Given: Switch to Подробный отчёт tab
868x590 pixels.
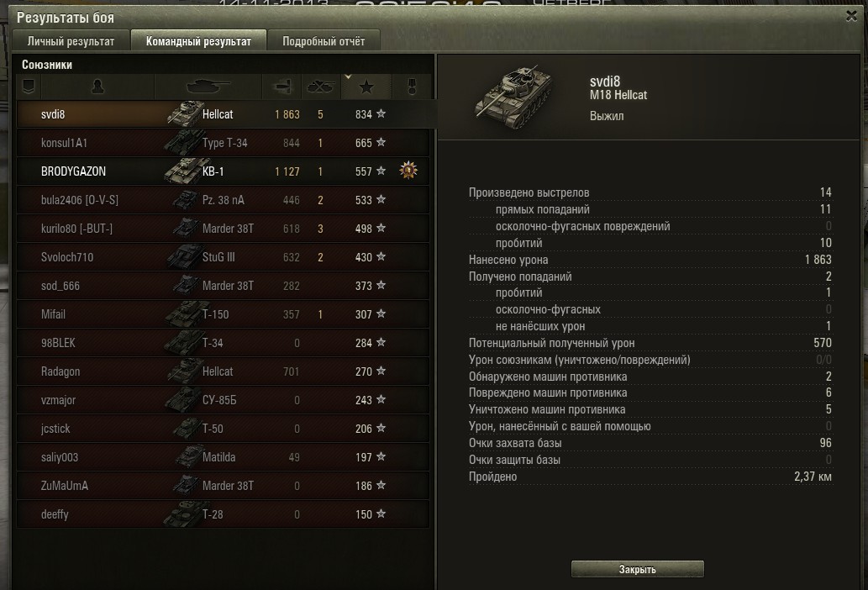Looking at the screenshot, I should (324, 41).
